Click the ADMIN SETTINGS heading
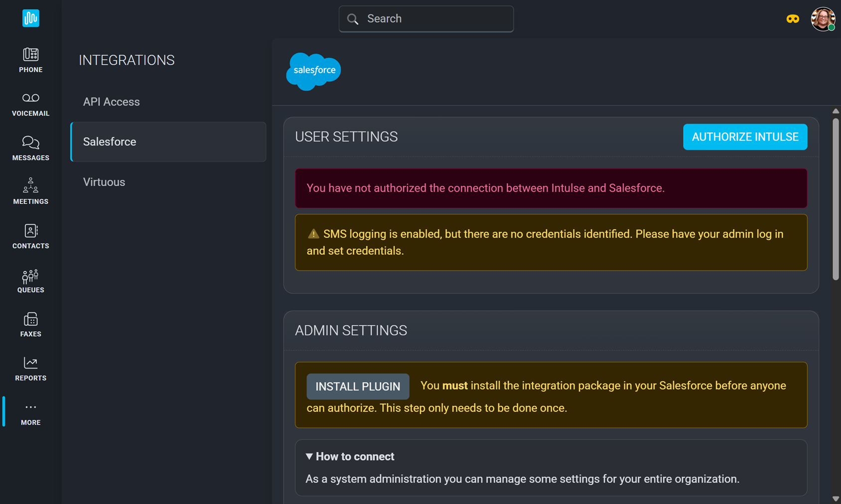Image resolution: width=841 pixels, height=504 pixels. pyautogui.click(x=351, y=331)
